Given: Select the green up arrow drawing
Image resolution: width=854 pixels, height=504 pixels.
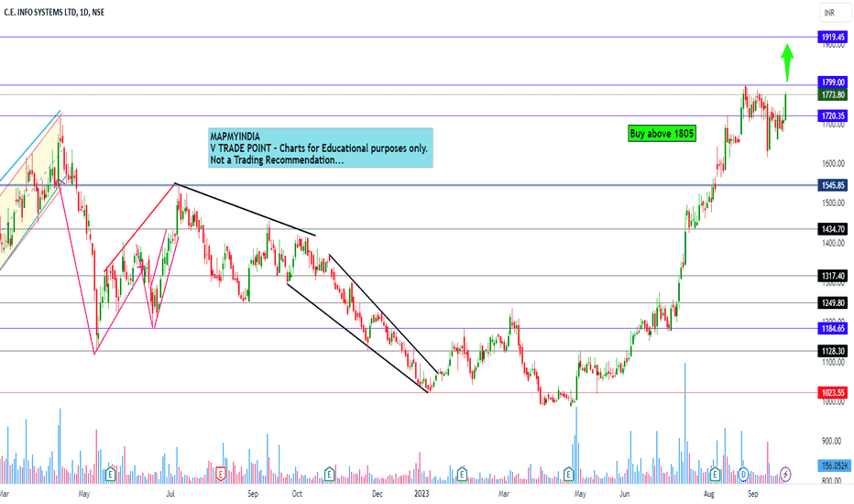Looking at the screenshot, I should [x=787, y=62].
